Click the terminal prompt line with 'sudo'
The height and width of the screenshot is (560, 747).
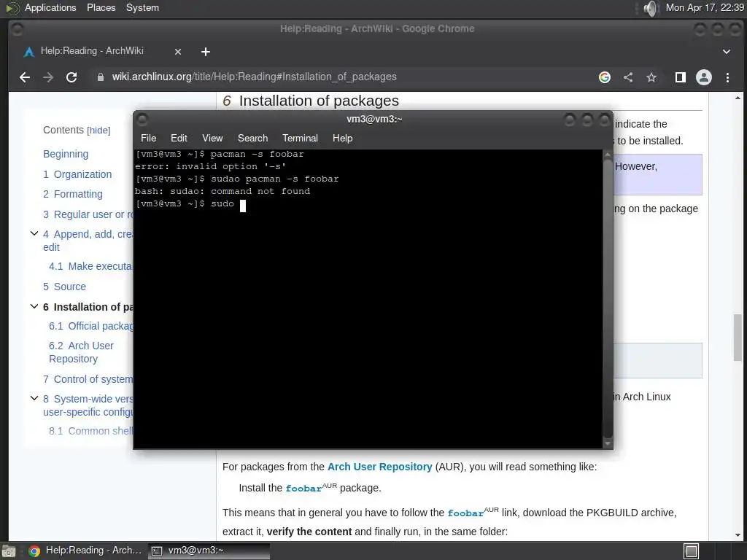(x=190, y=204)
